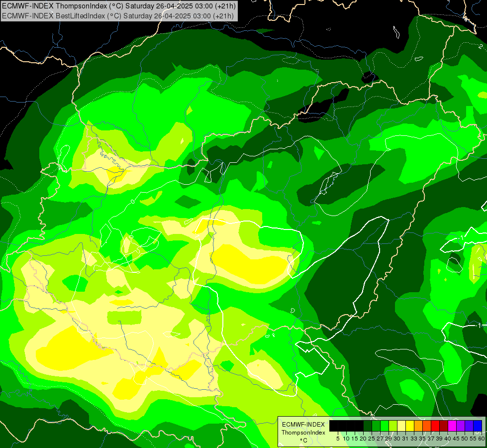Screen dimensions: 487x448
Task: Click the legend tick value 33
Action: click(414, 439)
